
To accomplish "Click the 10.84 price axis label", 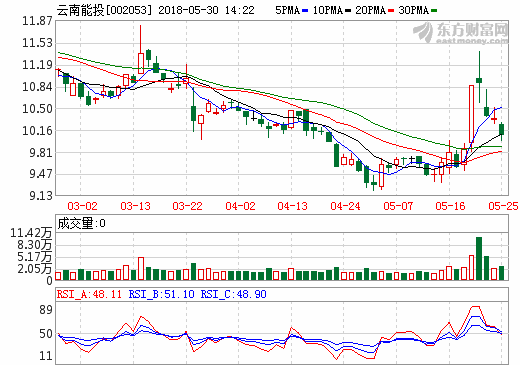I will [x=37, y=87].
